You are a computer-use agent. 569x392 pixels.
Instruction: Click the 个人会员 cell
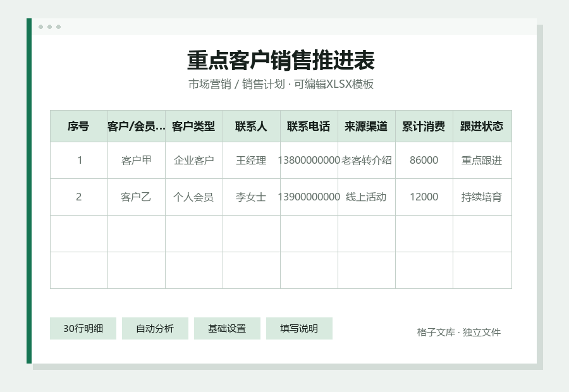pos(194,197)
